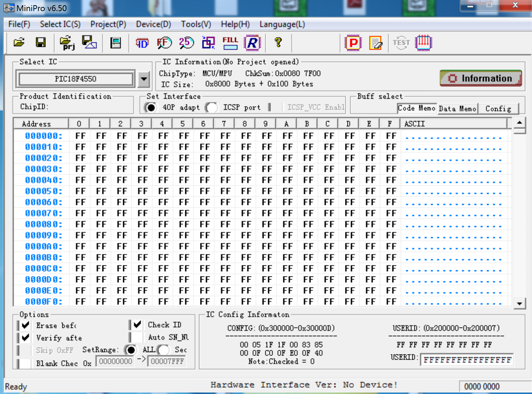Viewport: 532px width, 394px height.
Task: Click the Hardware Interface Ver status text
Action: coord(304,385)
